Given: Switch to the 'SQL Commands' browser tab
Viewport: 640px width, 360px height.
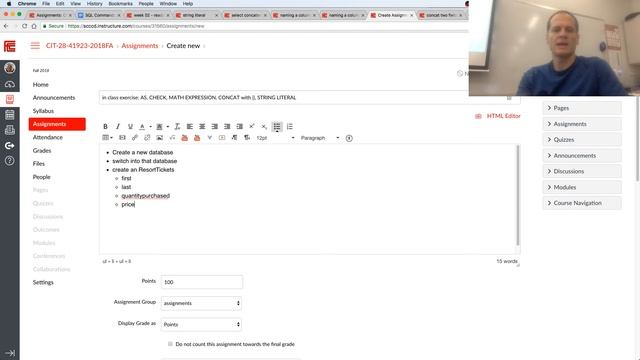Looking at the screenshot, I should (x=99, y=15).
